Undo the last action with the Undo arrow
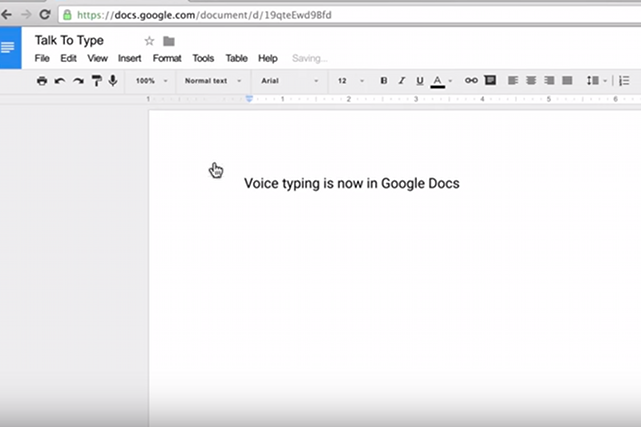The height and width of the screenshot is (427, 641). pyautogui.click(x=60, y=81)
